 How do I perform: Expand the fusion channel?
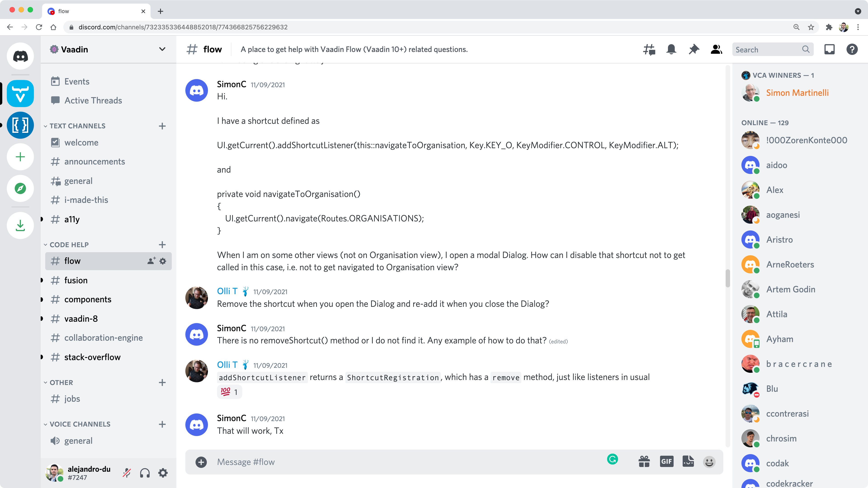point(42,280)
